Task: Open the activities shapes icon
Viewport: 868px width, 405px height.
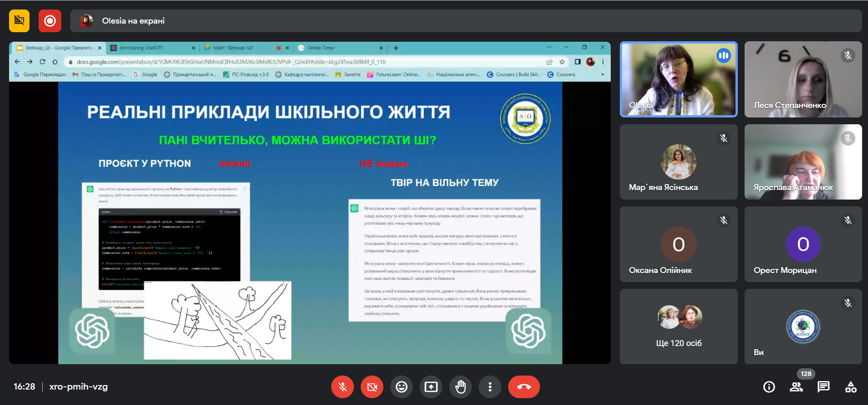Action: coord(851,387)
